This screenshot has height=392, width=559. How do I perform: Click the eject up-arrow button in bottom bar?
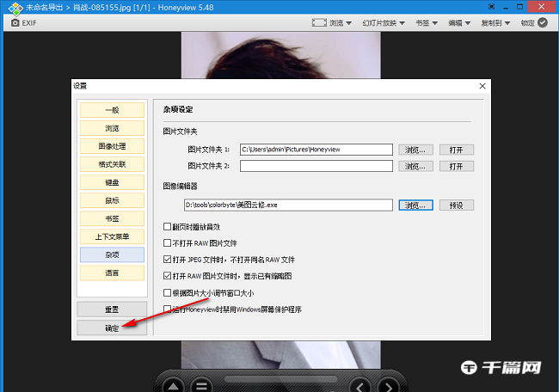pos(173,386)
